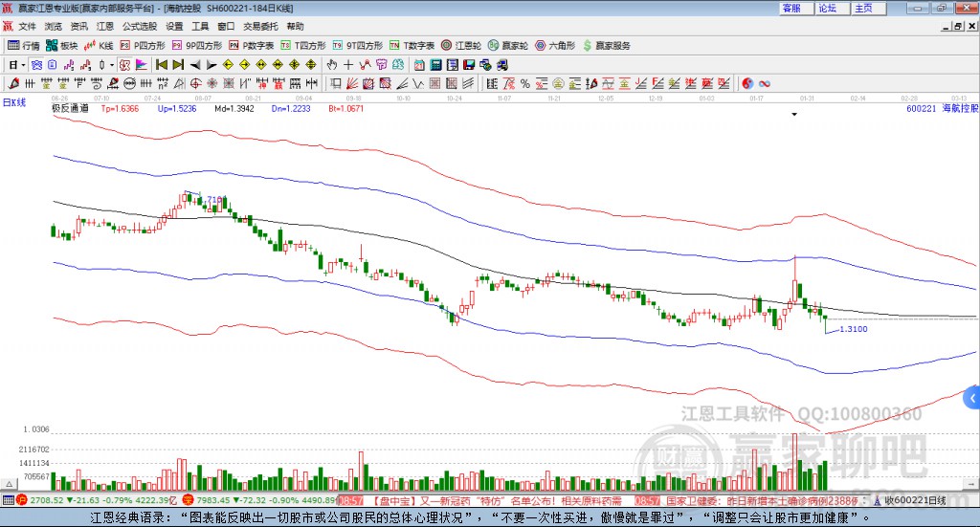Jump to first bar arrow icon
Image resolution: width=980 pixels, height=527 pixels.
click(161, 65)
